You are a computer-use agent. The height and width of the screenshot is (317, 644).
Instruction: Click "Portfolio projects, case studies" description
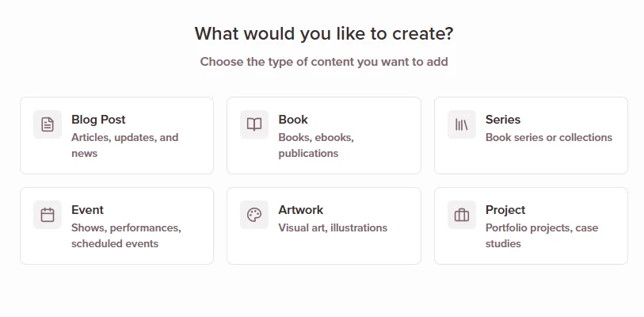[x=542, y=235]
